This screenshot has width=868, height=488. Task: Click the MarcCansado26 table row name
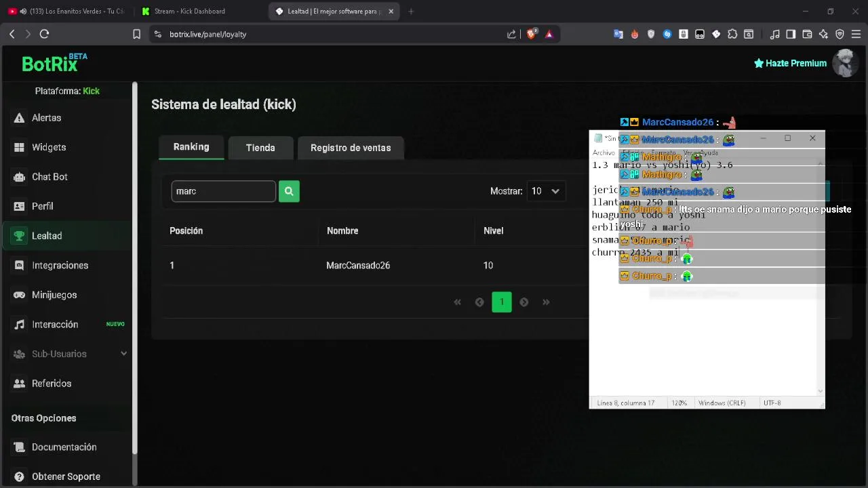[x=358, y=266]
